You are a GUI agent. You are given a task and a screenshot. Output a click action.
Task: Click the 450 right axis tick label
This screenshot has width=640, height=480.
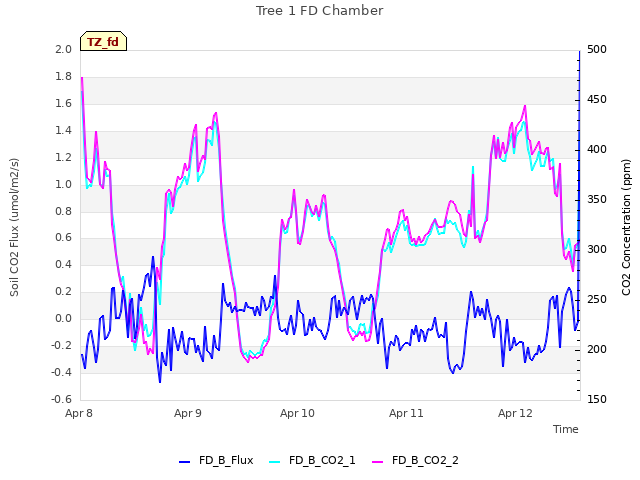click(x=597, y=99)
